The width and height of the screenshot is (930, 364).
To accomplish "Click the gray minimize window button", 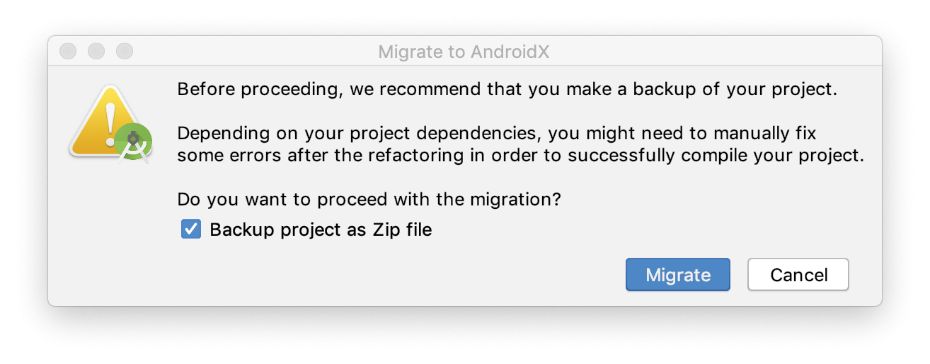I will click(x=96, y=52).
